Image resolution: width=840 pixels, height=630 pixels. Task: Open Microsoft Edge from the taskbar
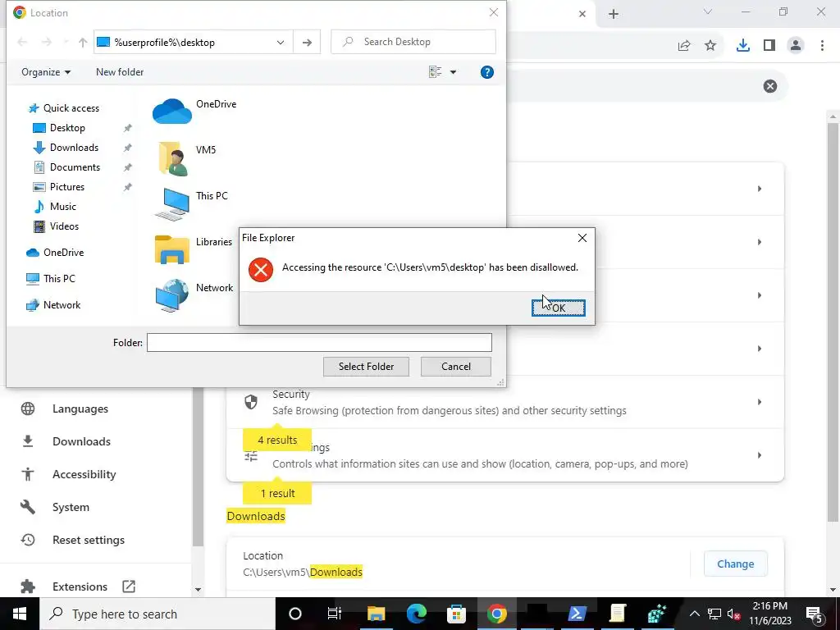click(416, 614)
